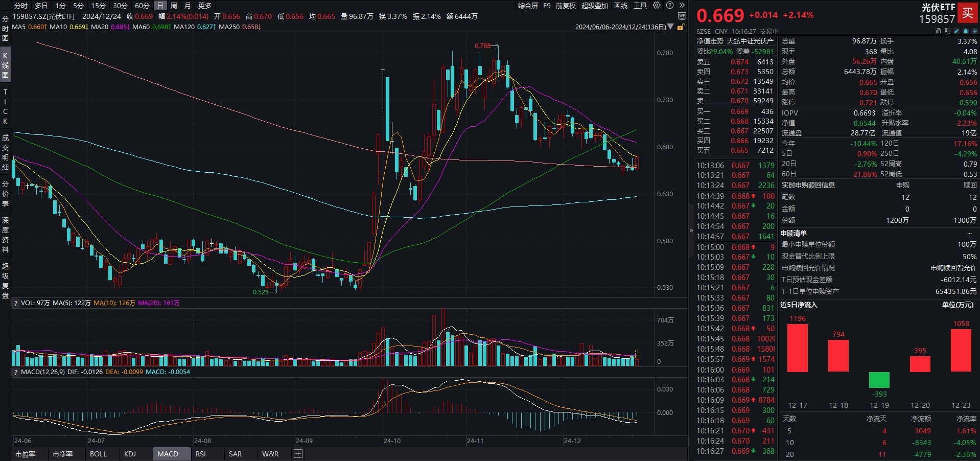The width and height of the screenshot is (980, 461).
Task: Click the help question mark icon in top toolbar
Action: tap(669, 6)
